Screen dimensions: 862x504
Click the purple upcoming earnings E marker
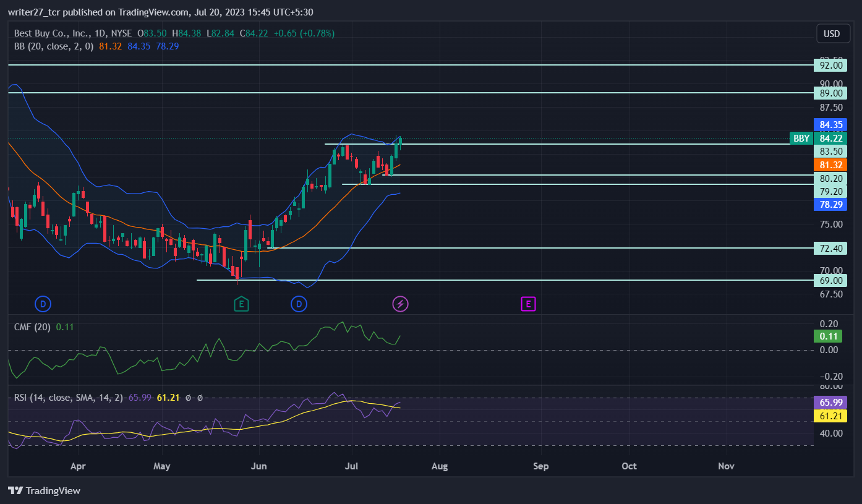point(527,304)
